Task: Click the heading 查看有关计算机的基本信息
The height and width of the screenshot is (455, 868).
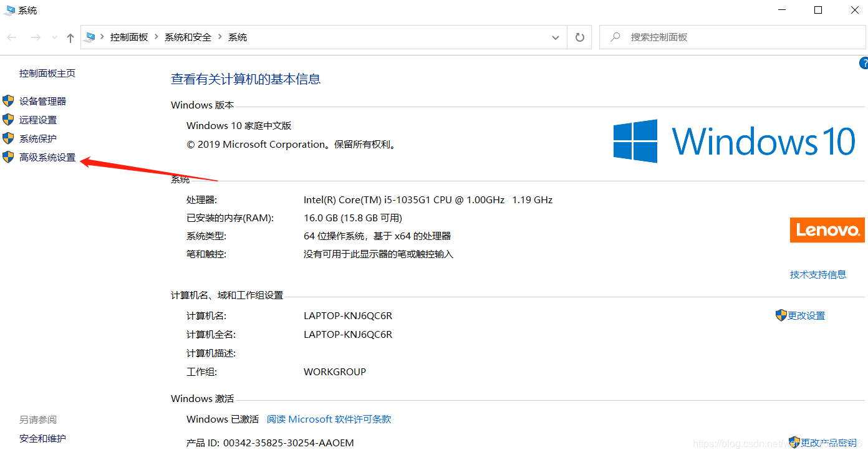Action: click(246, 79)
